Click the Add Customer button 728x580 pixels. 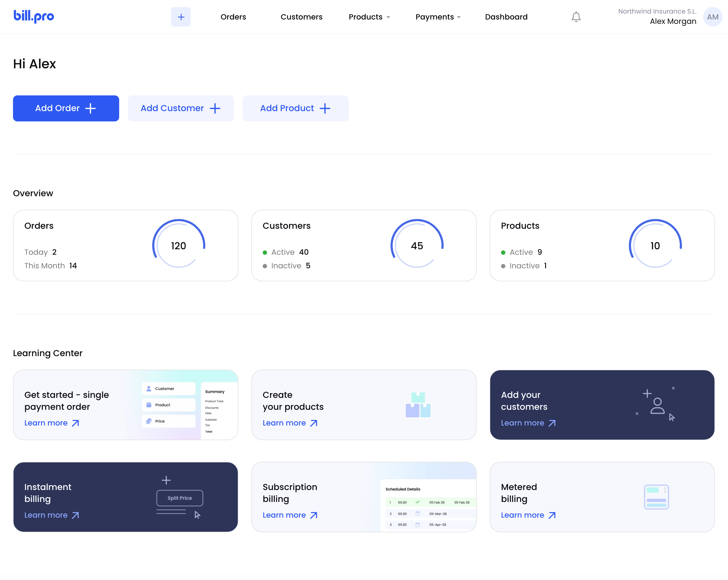pyautogui.click(x=181, y=108)
